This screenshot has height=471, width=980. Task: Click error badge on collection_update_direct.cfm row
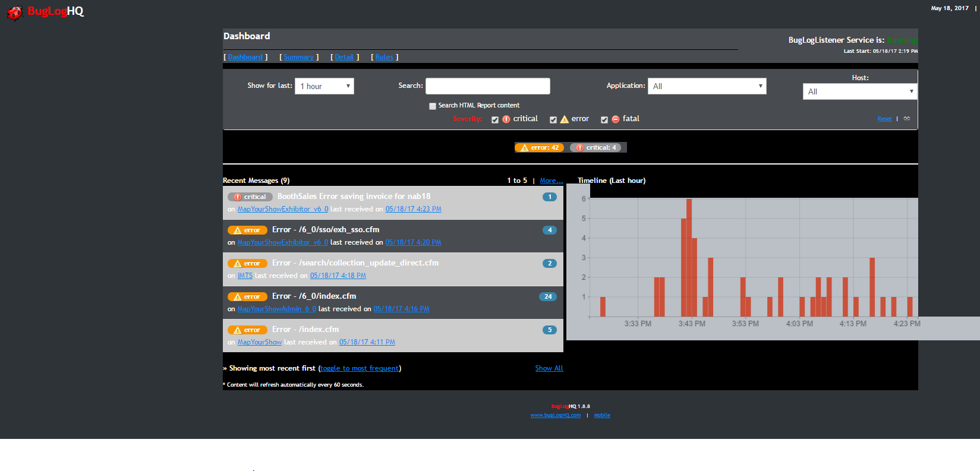click(247, 263)
